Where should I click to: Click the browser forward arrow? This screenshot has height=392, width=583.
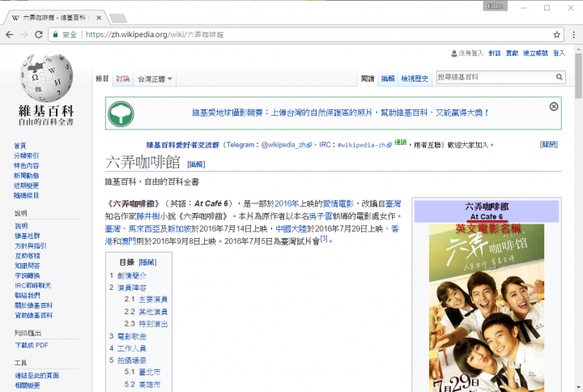point(23,35)
